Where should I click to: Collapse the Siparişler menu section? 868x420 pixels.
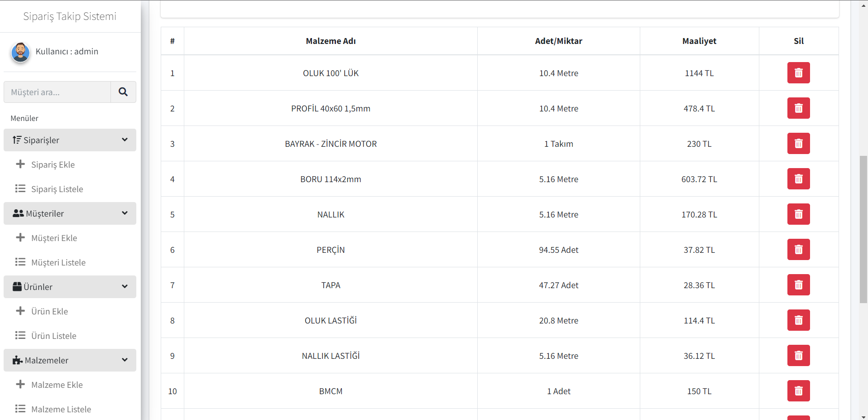pos(125,140)
